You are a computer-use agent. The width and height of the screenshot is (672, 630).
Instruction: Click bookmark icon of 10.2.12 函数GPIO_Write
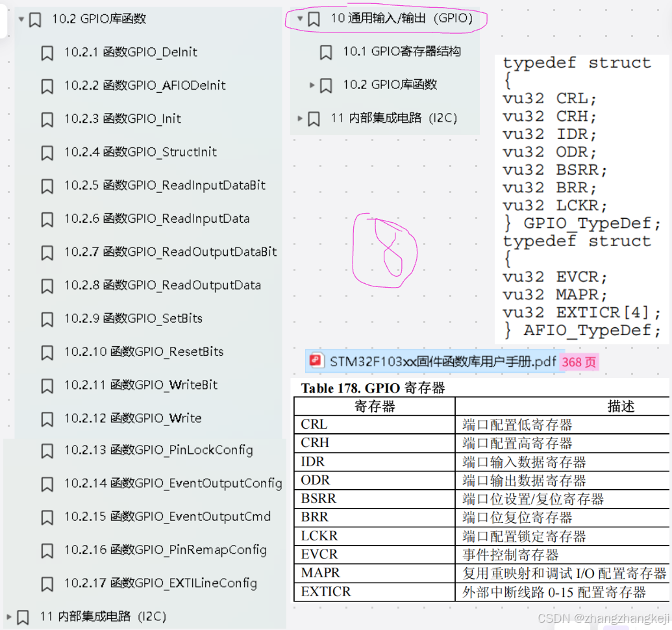47,419
